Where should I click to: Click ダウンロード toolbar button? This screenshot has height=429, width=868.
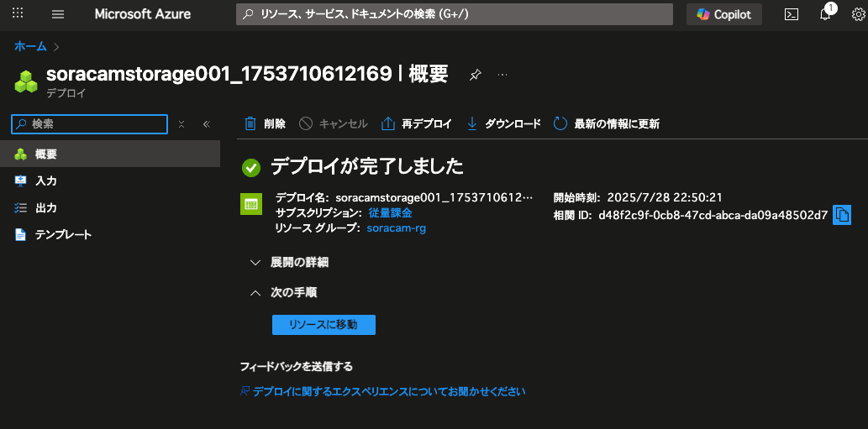tap(503, 124)
